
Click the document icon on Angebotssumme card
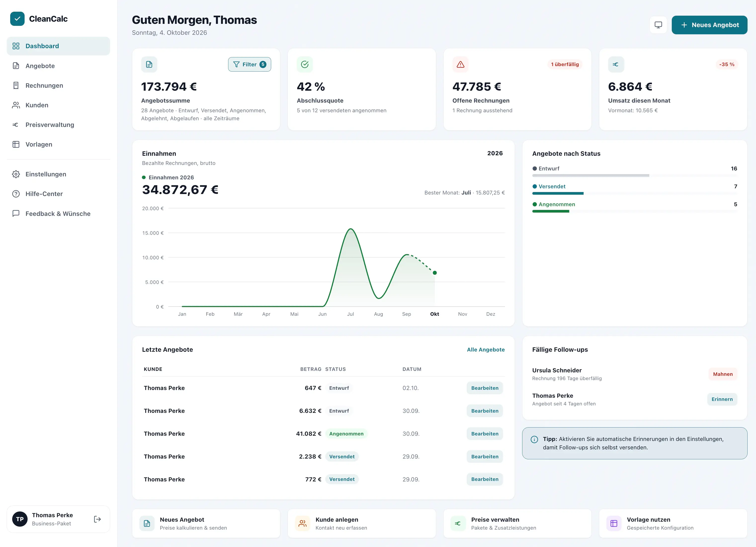pyautogui.click(x=149, y=64)
